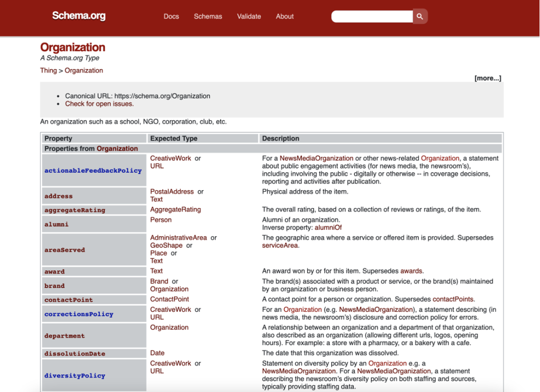Go to the Validate page
540x392 pixels.
(x=249, y=16)
